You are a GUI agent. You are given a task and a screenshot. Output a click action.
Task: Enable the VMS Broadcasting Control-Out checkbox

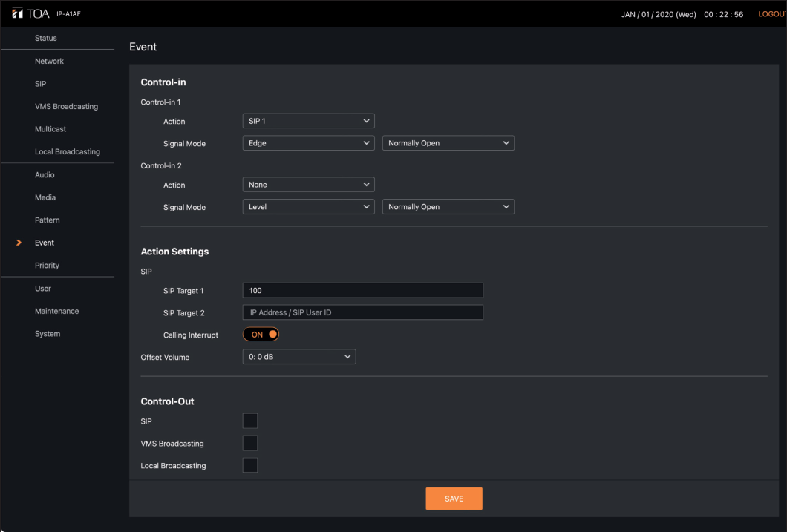250,444
